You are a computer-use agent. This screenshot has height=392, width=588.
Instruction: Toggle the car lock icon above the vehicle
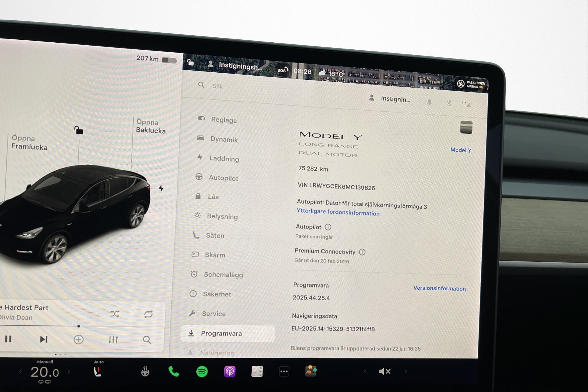pyautogui.click(x=78, y=130)
